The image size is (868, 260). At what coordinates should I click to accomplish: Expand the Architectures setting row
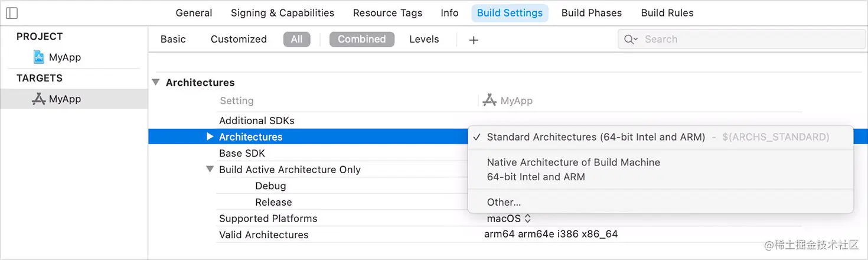click(210, 136)
